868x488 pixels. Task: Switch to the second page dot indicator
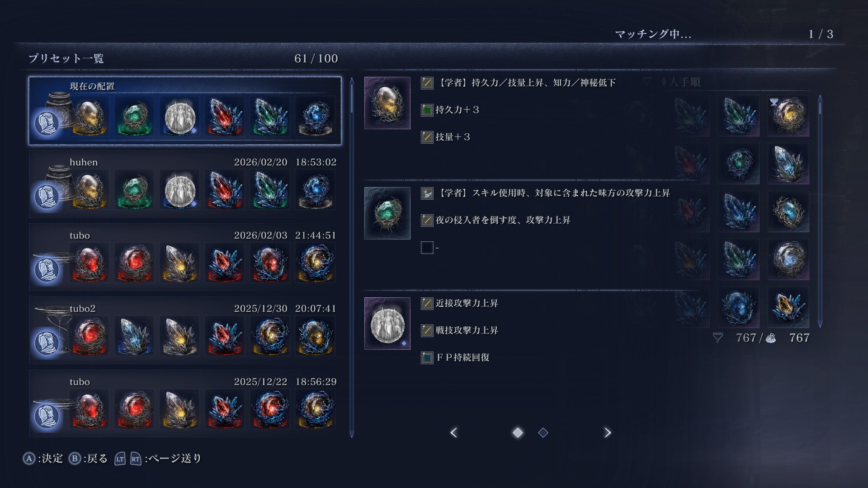click(543, 433)
